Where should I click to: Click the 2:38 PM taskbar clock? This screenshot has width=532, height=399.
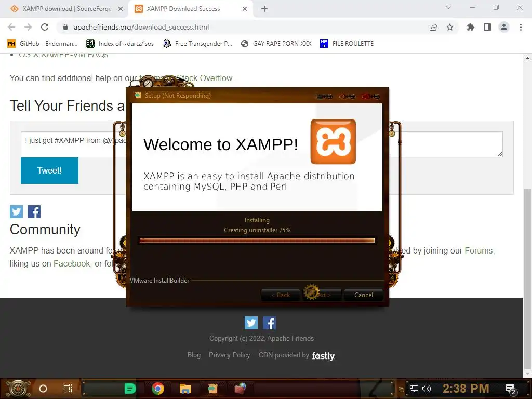[x=466, y=389]
